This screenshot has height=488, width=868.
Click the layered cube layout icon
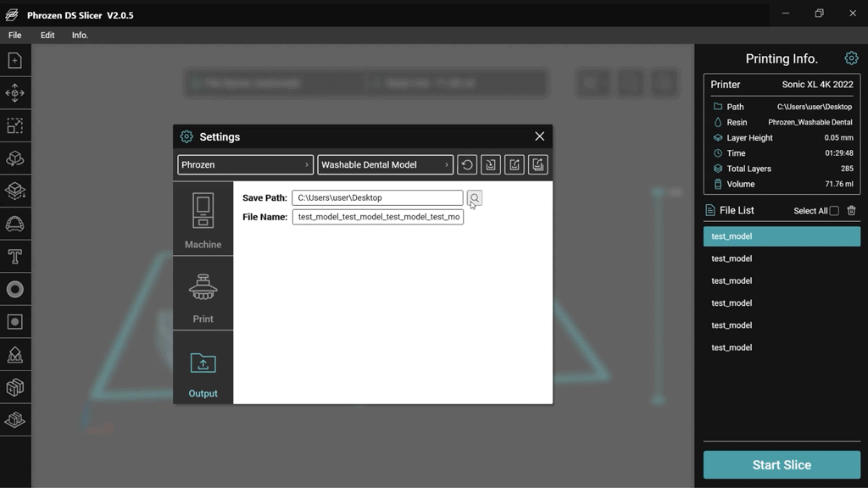[15, 191]
